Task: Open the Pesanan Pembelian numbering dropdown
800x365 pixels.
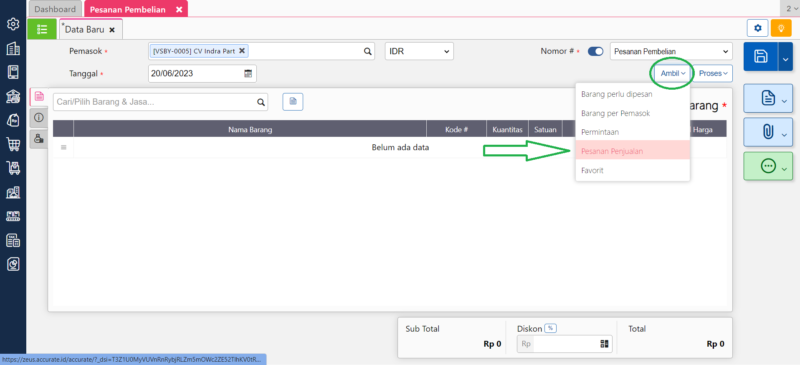Action: [671, 52]
